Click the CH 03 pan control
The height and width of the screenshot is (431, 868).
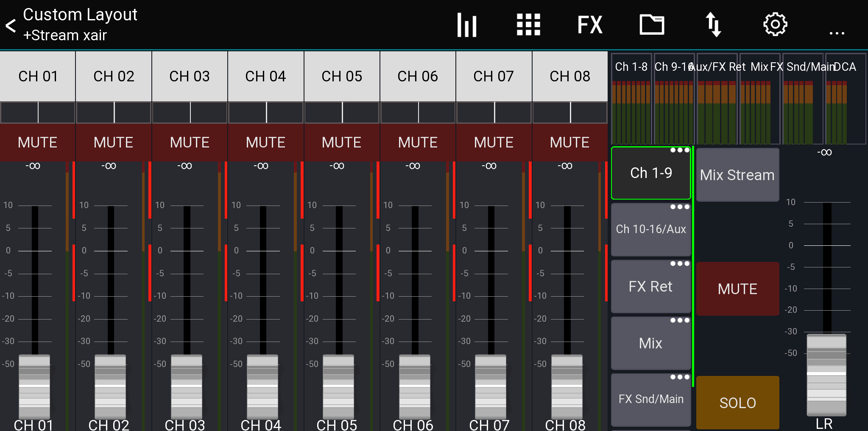click(x=190, y=112)
